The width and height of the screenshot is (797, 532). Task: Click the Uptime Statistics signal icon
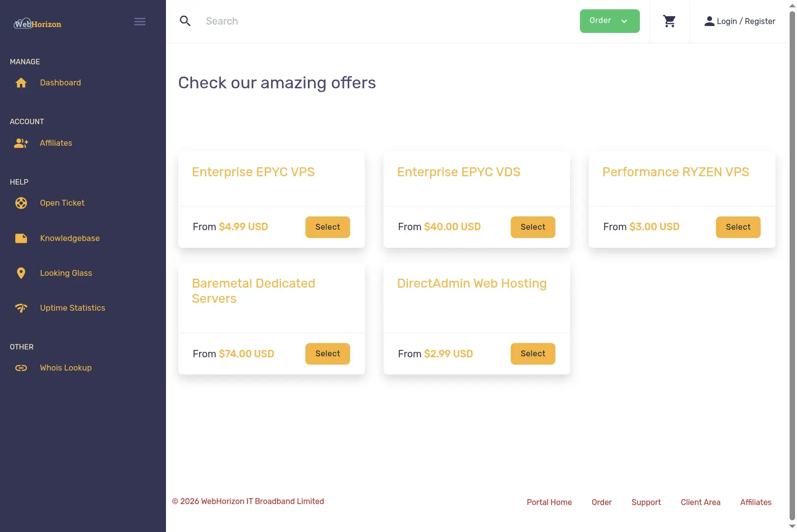(21, 308)
